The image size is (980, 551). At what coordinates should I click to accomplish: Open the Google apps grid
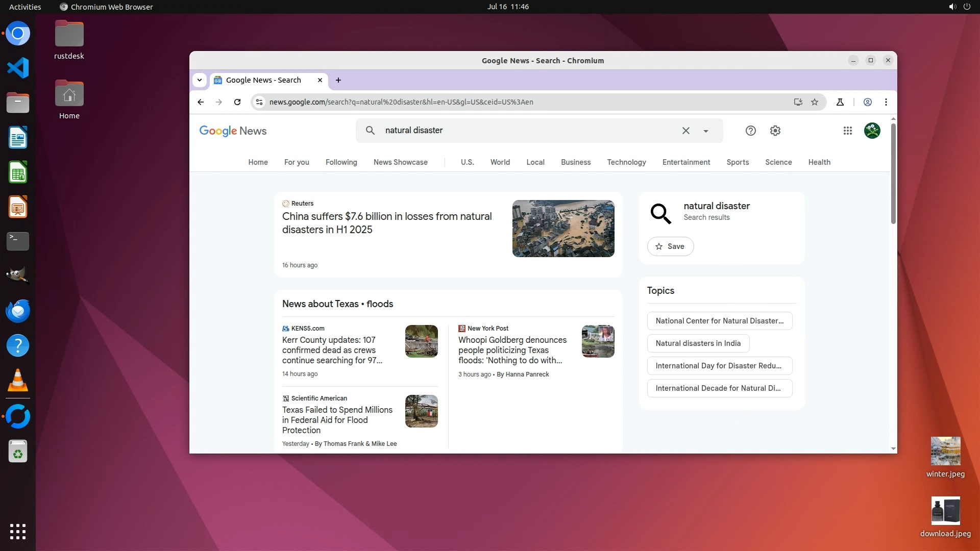tap(847, 131)
